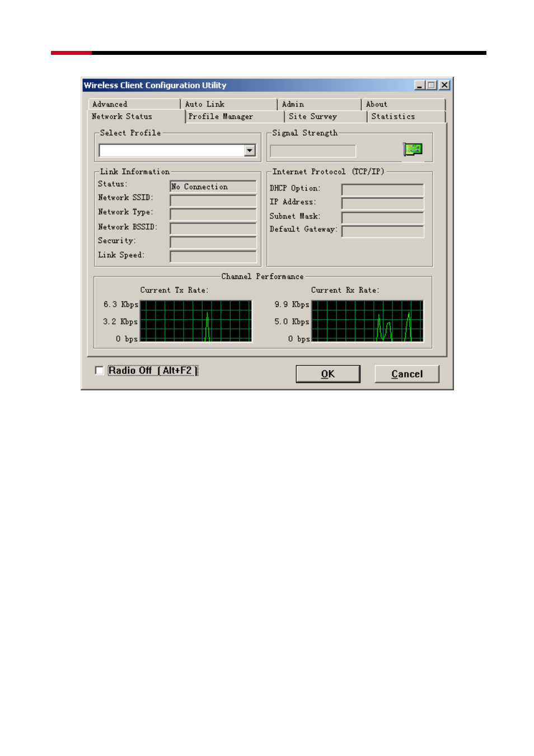Open the Select Profile combo box
534x756 pixels.
click(177, 150)
